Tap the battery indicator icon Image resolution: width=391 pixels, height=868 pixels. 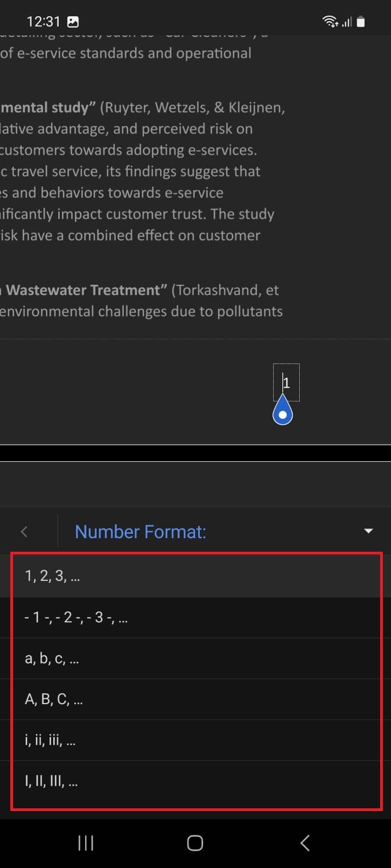362,21
